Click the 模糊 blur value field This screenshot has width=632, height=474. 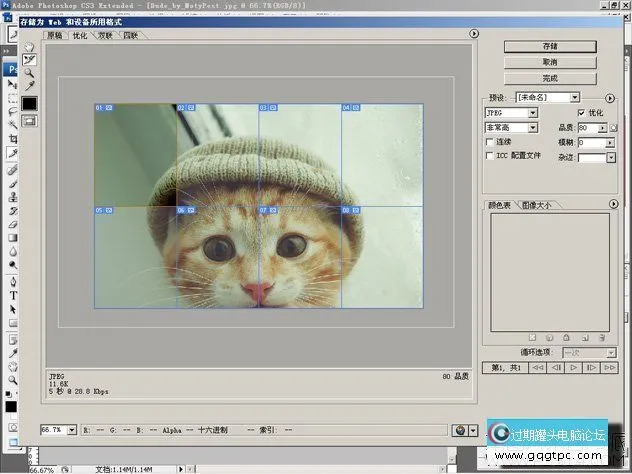[x=592, y=143]
